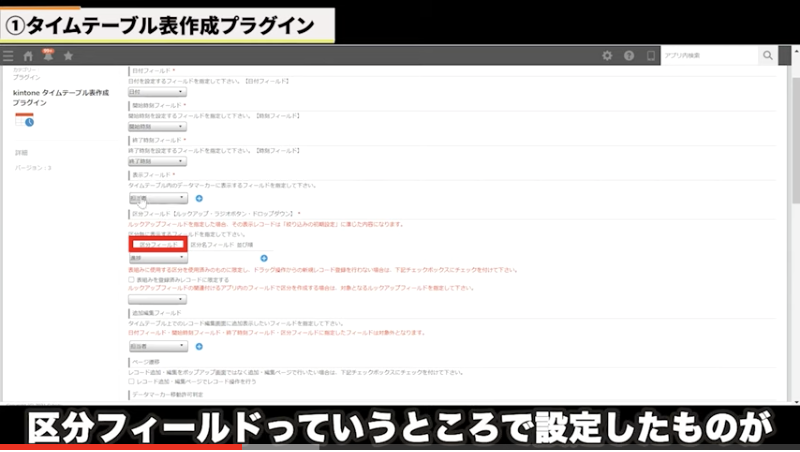800x452 pixels.
Task: Click the favorites star icon
Action: click(68, 56)
